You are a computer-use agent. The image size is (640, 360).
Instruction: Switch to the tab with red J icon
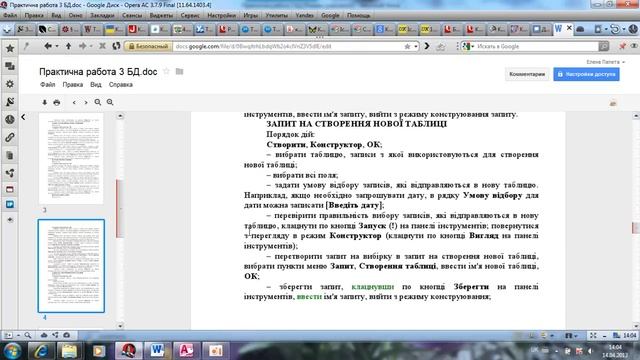137,29
